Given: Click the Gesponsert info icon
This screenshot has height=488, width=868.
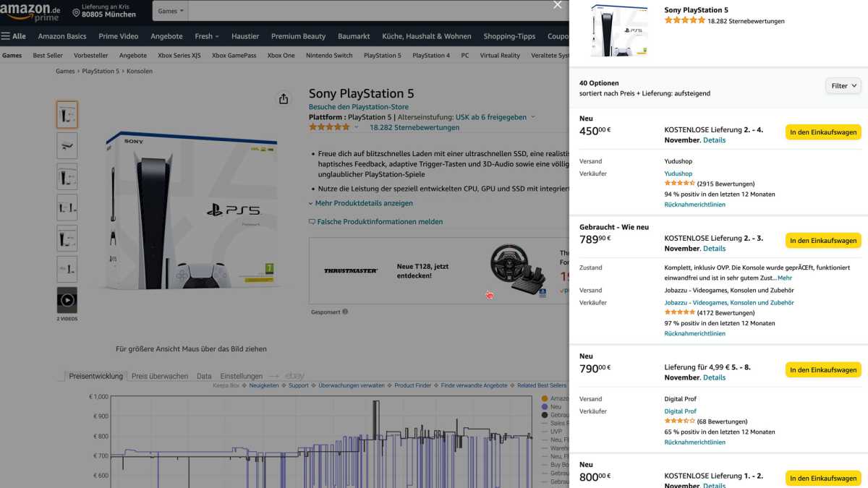Looking at the screenshot, I should point(345,312).
